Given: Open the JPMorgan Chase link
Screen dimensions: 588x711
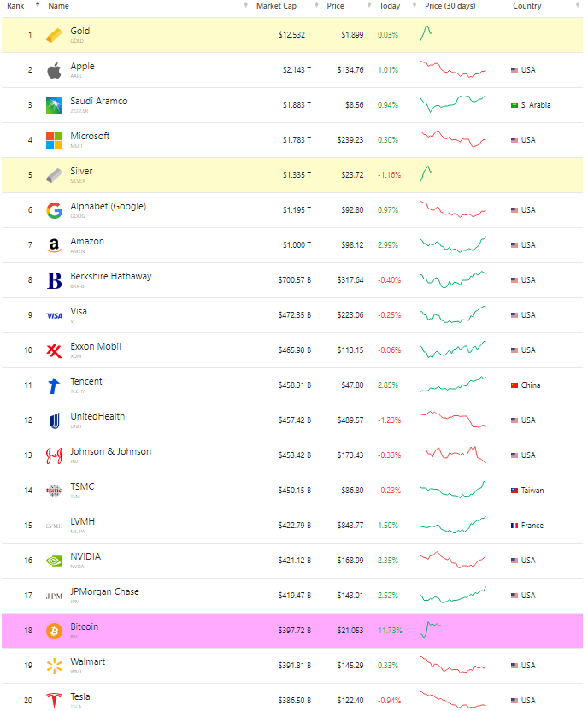Looking at the screenshot, I should [104, 591].
